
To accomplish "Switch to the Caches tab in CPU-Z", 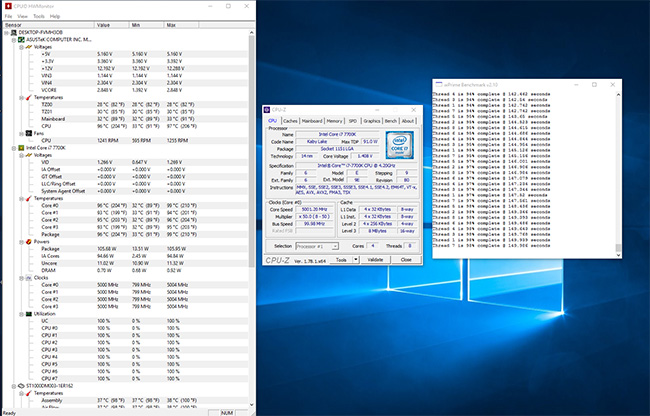I will [290, 121].
